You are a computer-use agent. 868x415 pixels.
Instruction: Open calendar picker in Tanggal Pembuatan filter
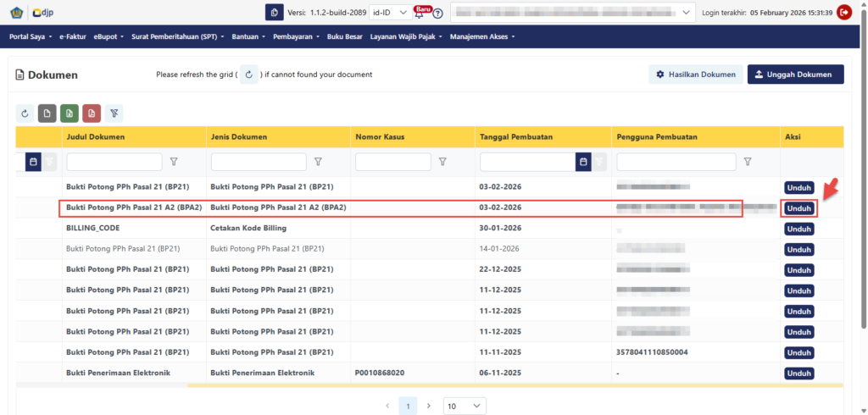[x=582, y=162]
